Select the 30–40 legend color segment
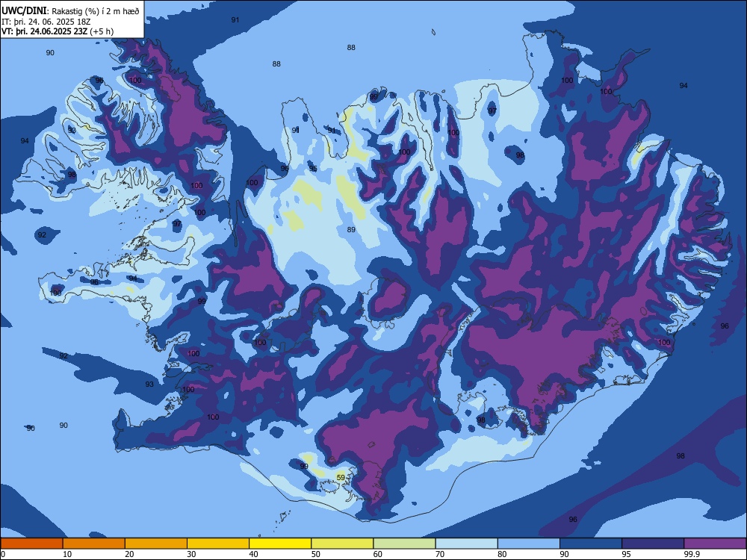The image size is (747, 560). coord(218,544)
